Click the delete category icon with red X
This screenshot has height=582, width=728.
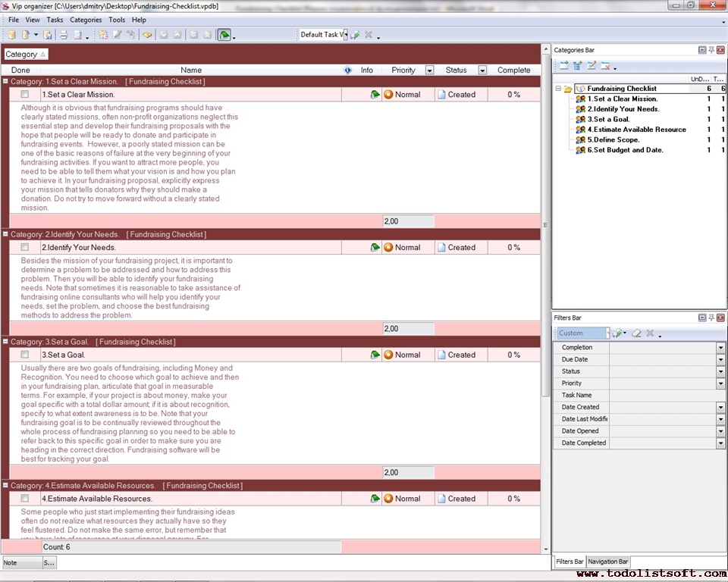coord(605,66)
